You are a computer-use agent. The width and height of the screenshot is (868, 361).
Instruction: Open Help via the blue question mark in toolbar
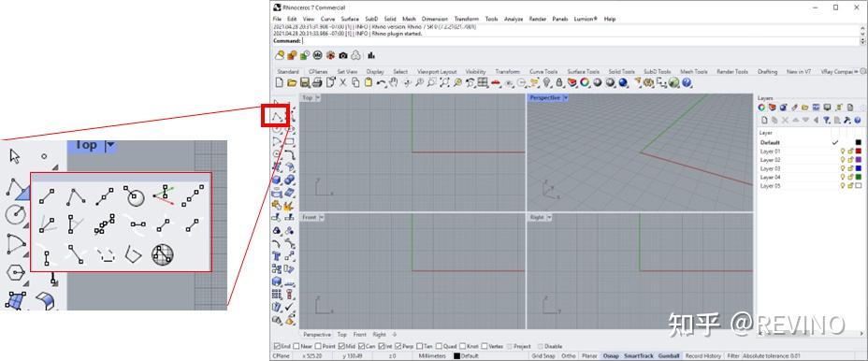pos(687,82)
